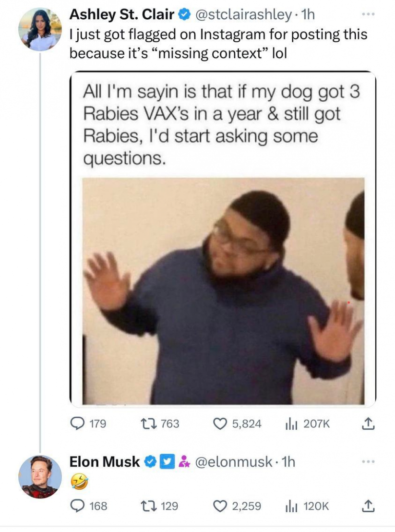395x532 pixels.
Task: Share Elon Musk's reply
Action: (x=367, y=506)
